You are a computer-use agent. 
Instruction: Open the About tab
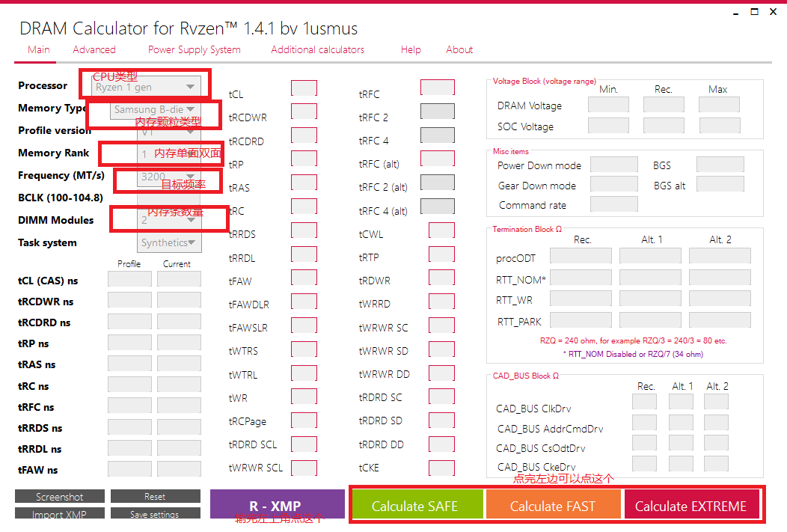(x=459, y=49)
